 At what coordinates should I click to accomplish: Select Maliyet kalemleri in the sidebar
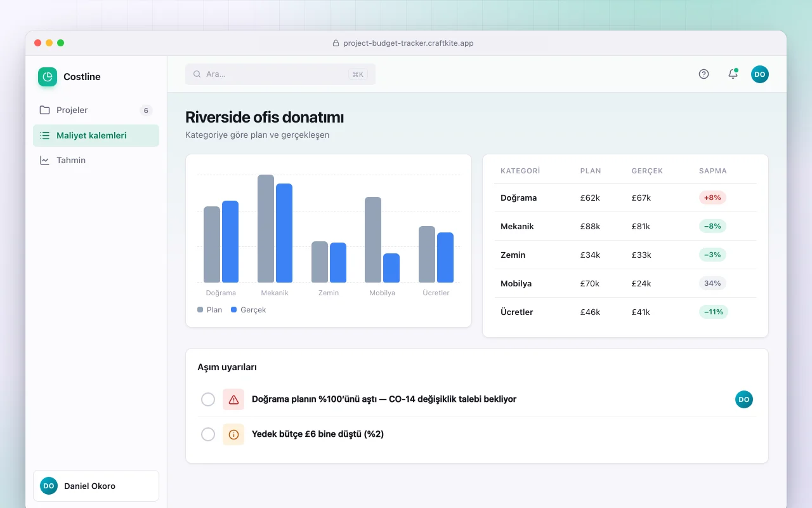click(x=96, y=136)
